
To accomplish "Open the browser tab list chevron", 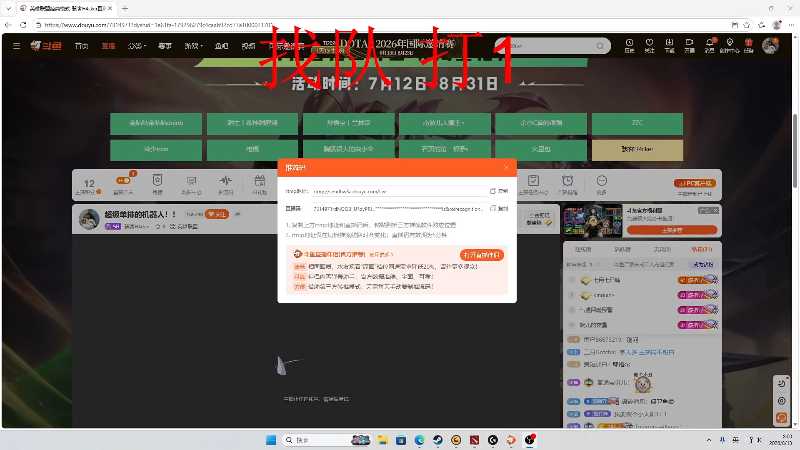I will [8, 8].
